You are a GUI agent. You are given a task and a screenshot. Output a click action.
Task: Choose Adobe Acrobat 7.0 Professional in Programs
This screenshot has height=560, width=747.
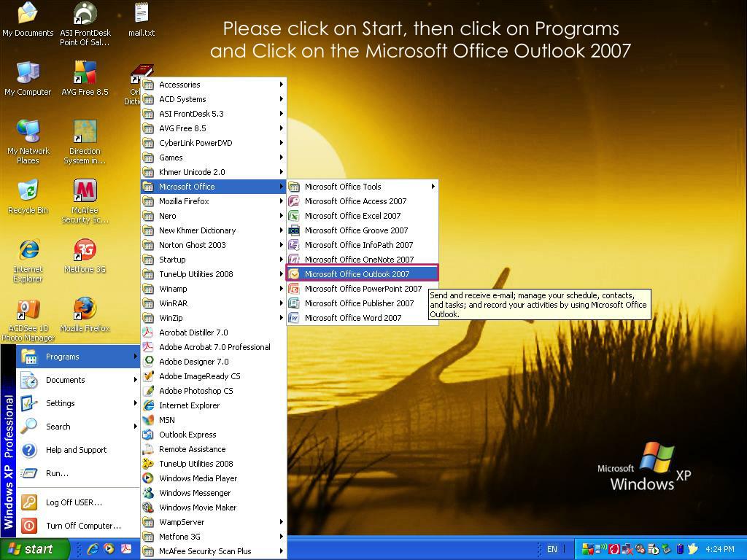[x=214, y=347]
